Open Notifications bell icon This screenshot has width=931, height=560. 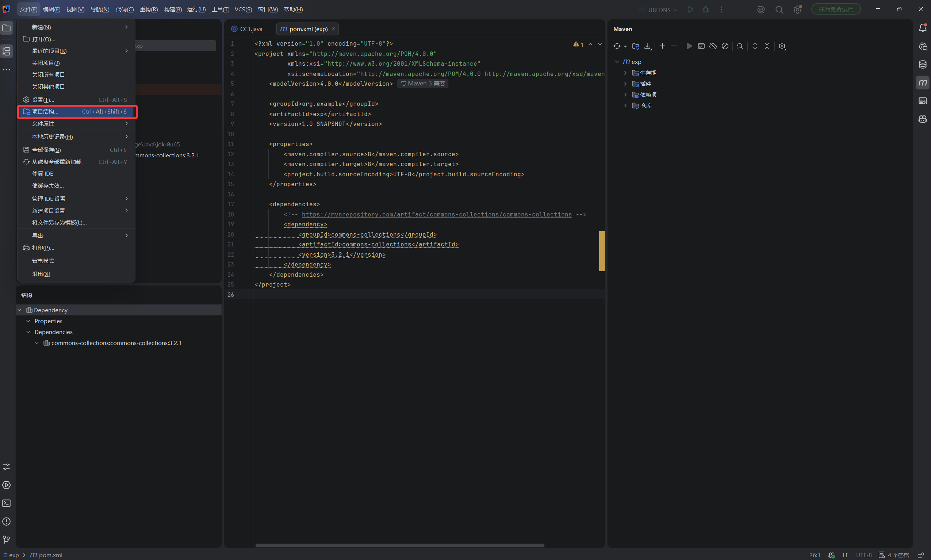point(922,28)
